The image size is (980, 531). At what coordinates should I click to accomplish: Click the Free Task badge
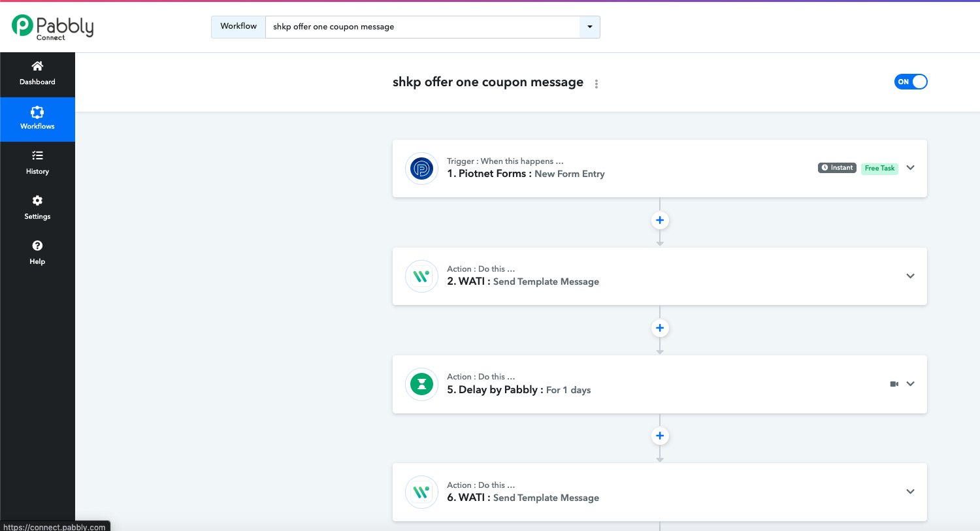point(879,168)
